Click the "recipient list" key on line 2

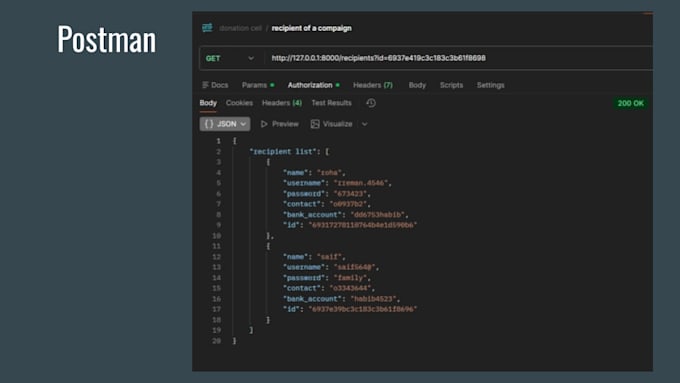283,151
